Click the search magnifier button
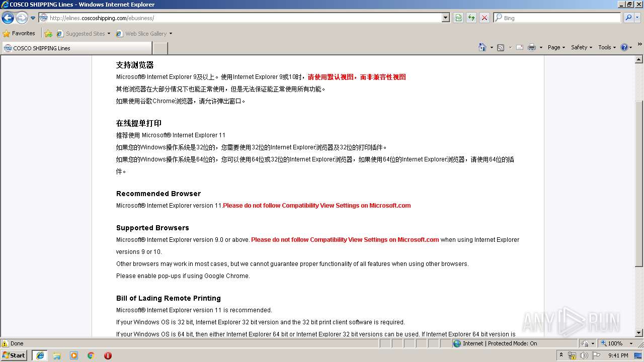The width and height of the screenshot is (644, 362). pos(628,18)
